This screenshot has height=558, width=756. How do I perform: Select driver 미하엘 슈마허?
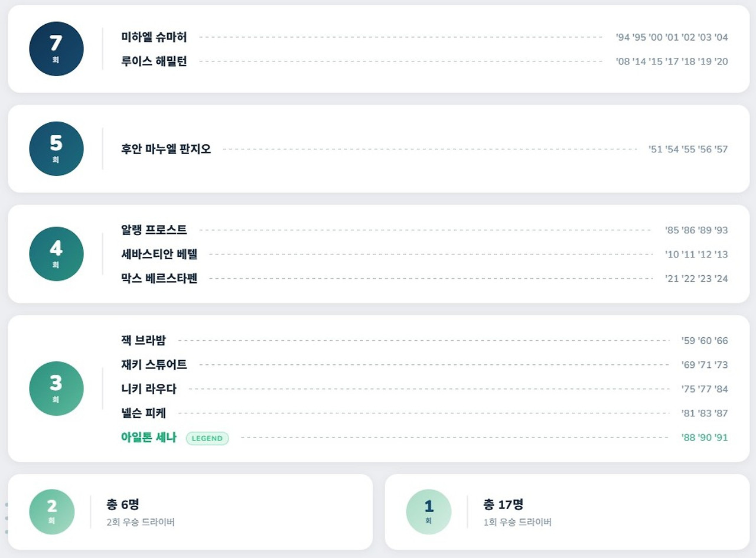tap(154, 37)
